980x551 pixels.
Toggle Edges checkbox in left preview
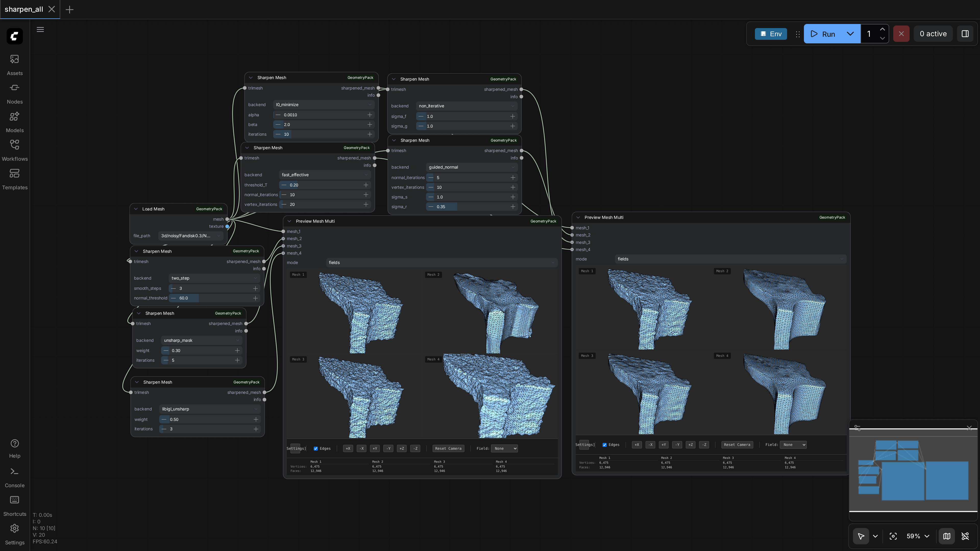point(315,448)
